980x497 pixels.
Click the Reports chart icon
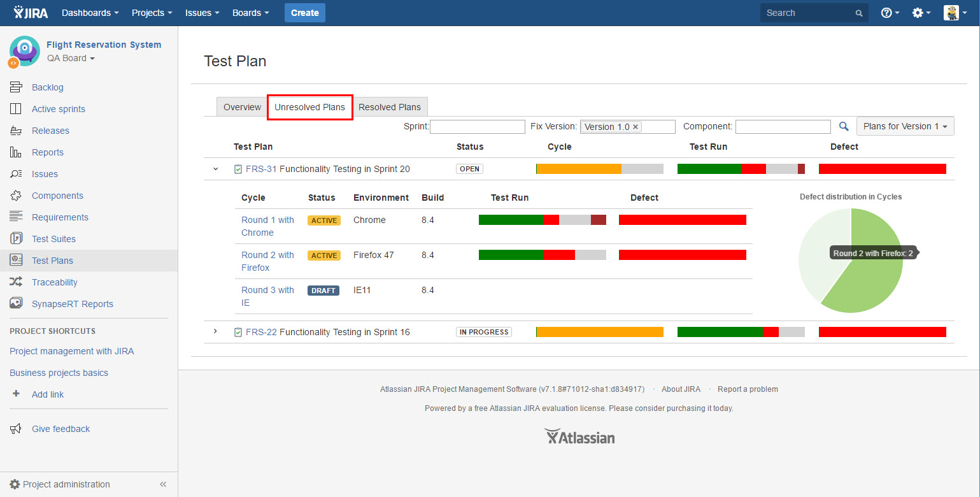tap(16, 152)
